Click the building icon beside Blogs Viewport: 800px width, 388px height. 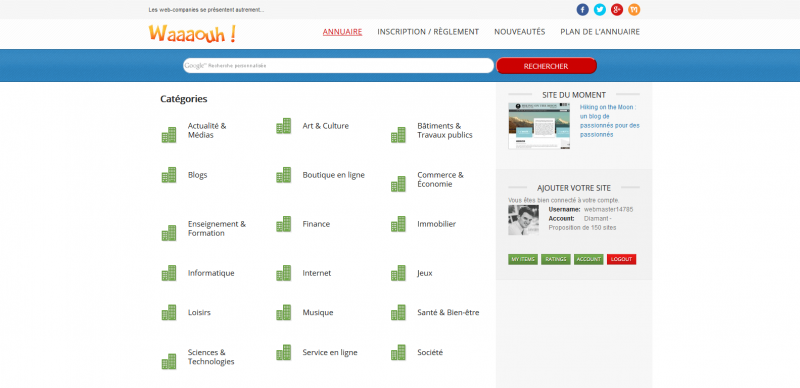169,175
